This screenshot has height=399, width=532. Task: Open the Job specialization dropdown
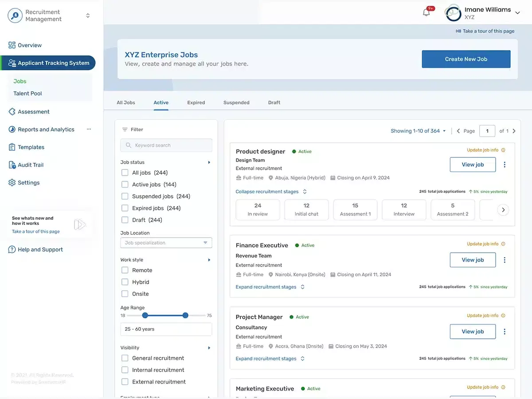166,243
